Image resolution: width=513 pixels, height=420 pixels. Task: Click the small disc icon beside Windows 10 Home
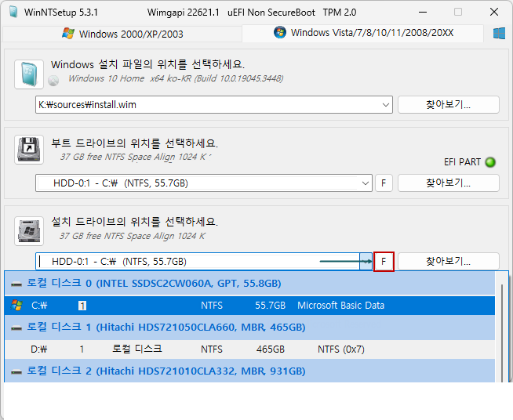[x=53, y=80]
